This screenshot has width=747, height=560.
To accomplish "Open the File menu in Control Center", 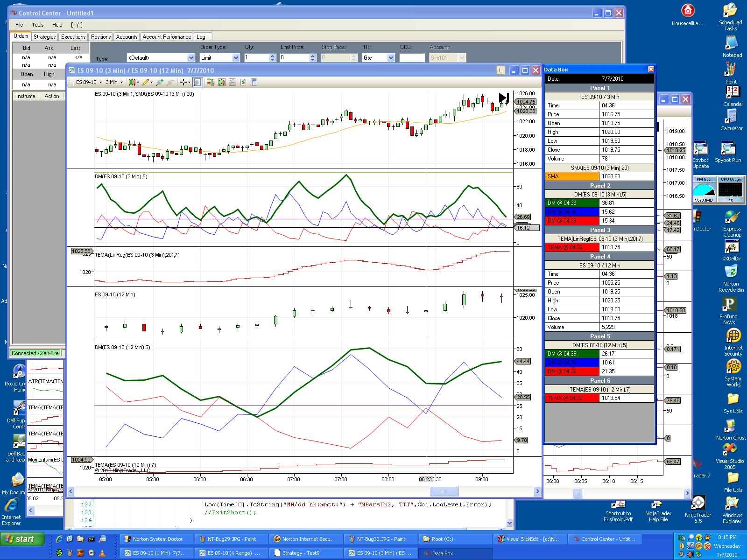I will tap(19, 25).
